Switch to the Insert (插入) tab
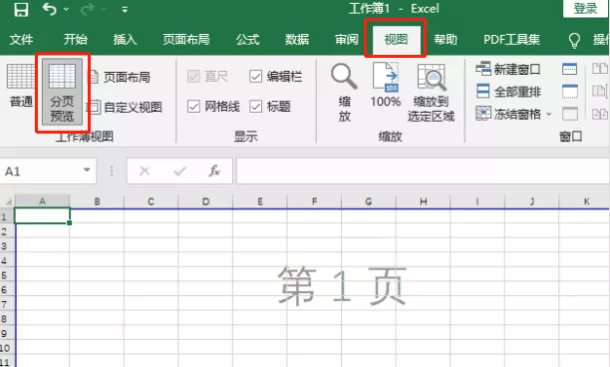Image resolution: width=610 pixels, height=367 pixels. pos(125,39)
